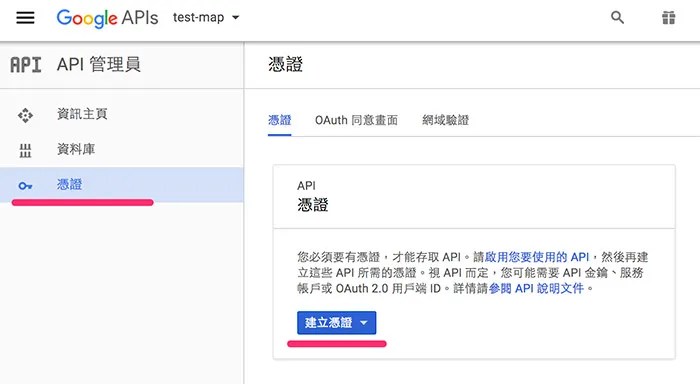Open the hamburger navigation menu
700x384 pixels.
coord(25,18)
